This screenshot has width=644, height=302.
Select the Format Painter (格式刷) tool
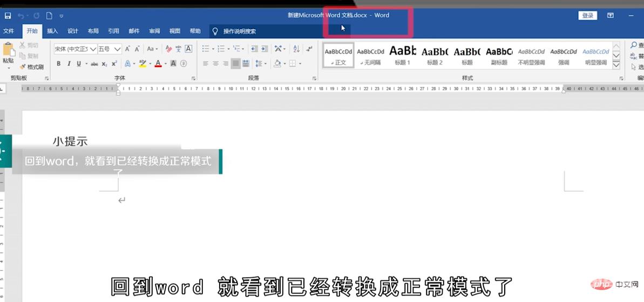tap(31, 67)
